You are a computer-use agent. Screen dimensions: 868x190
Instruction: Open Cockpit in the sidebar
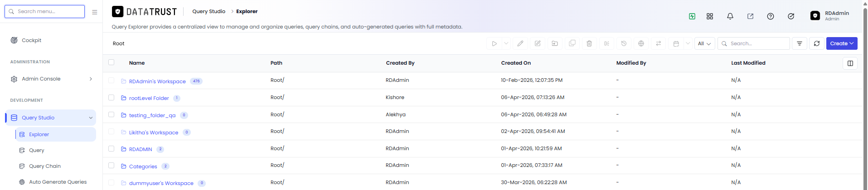(x=31, y=40)
